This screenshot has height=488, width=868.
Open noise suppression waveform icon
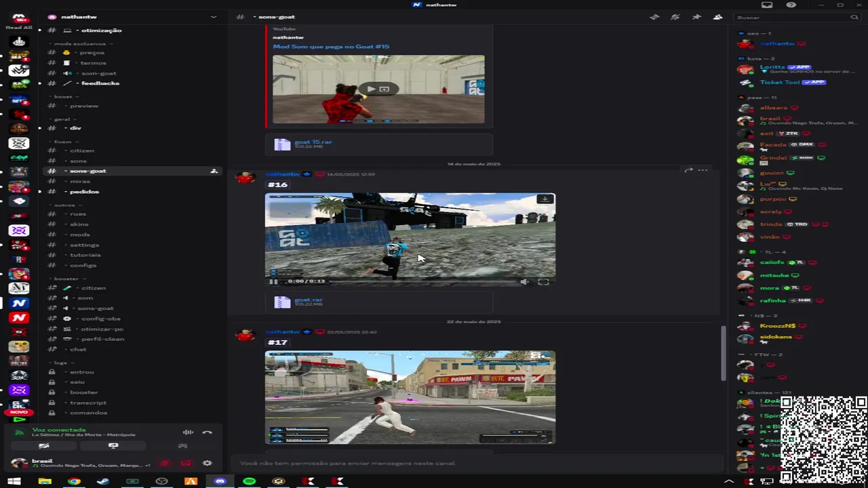click(188, 432)
